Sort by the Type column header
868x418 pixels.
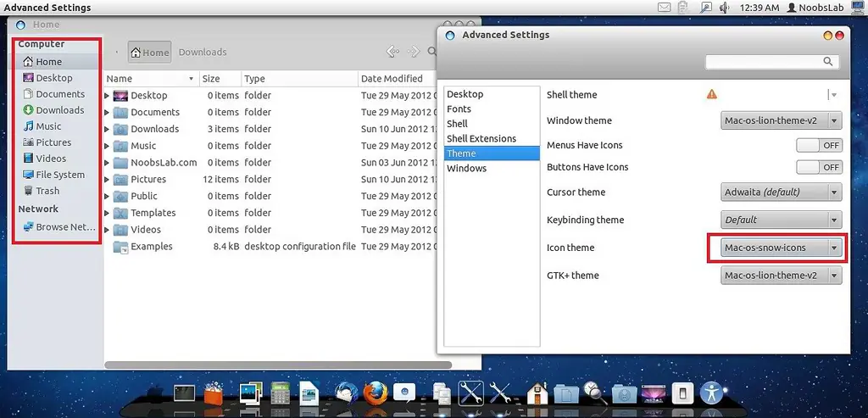click(x=300, y=79)
